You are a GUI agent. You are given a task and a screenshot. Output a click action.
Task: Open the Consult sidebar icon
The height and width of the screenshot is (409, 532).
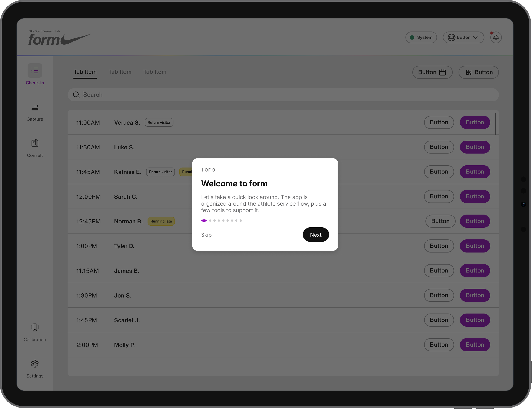coord(35,143)
